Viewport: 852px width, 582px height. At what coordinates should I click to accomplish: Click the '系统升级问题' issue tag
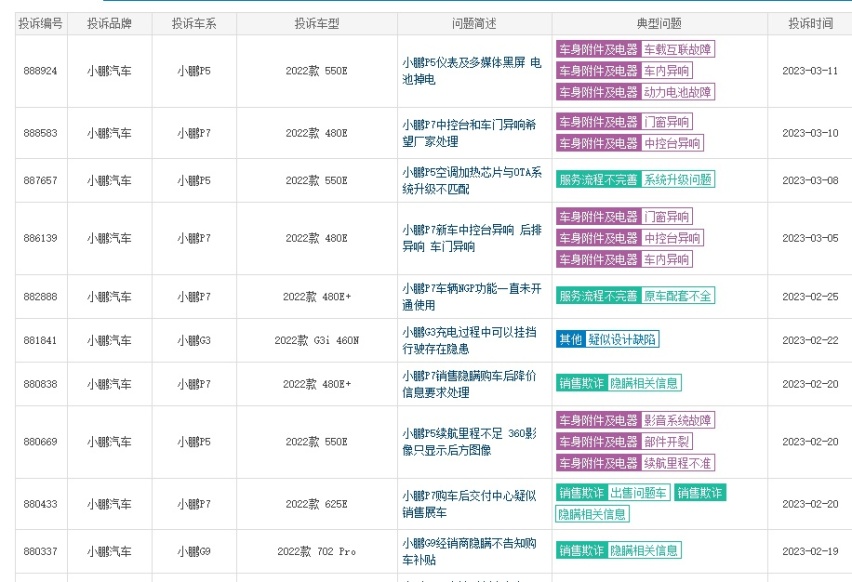(x=678, y=179)
